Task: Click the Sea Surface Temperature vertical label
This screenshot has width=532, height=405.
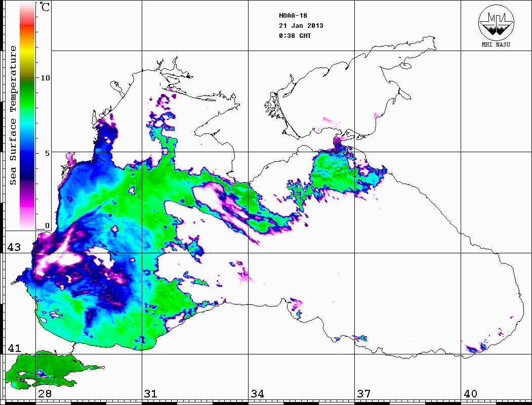Action: (x=14, y=116)
